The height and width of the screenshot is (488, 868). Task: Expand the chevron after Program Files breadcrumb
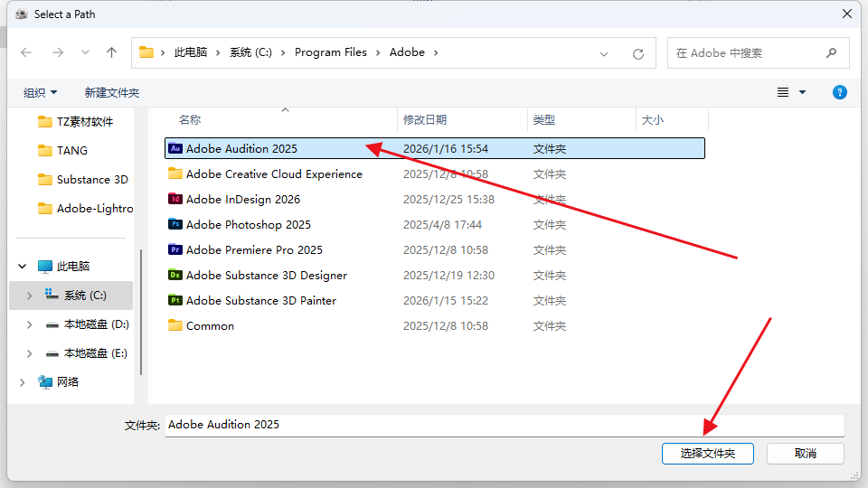(378, 52)
